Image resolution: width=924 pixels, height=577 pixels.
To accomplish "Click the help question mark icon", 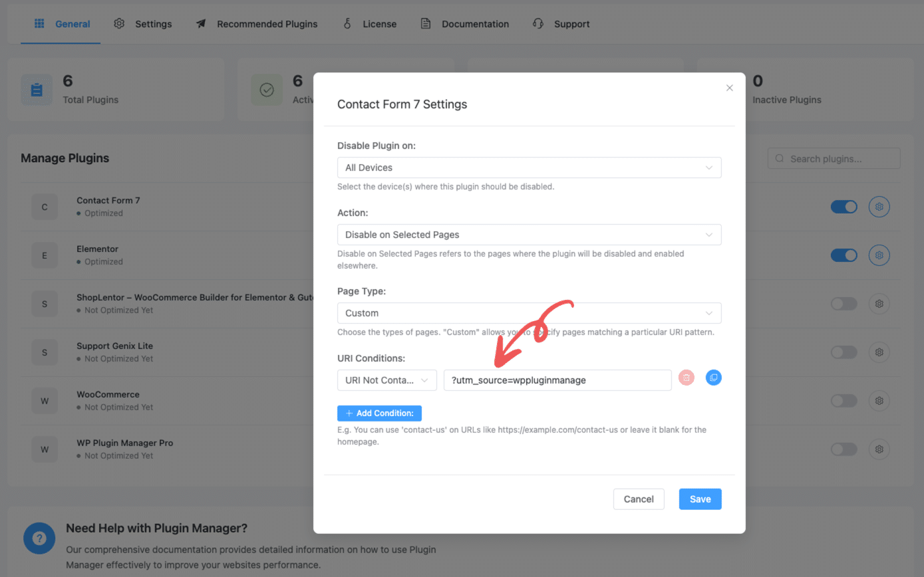I will [x=39, y=538].
